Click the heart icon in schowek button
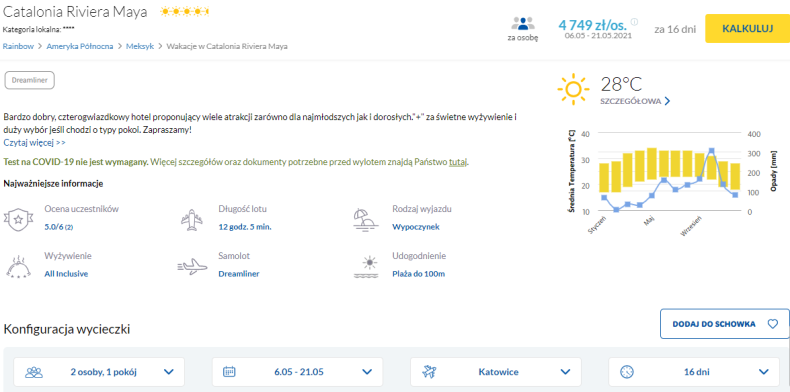The width and height of the screenshot is (790, 392). [772, 324]
